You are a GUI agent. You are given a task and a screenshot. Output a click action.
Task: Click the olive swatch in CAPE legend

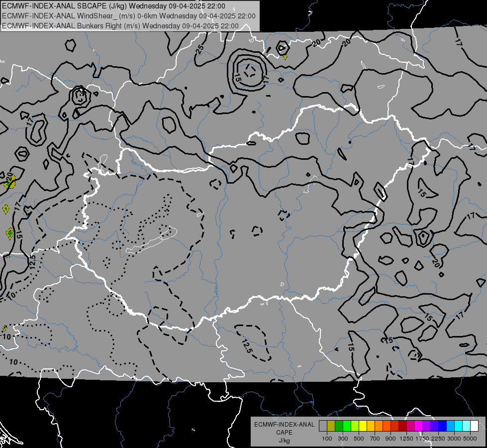331,426
